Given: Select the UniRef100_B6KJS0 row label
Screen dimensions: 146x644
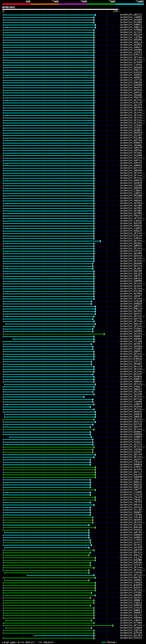Looking at the screenshot, I should [x=131, y=324].
